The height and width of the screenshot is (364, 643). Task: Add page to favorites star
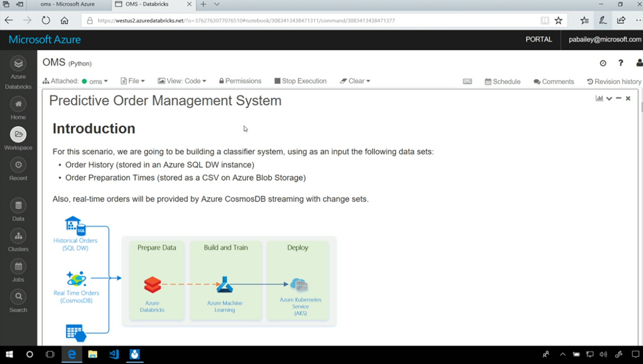[x=558, y=21]
